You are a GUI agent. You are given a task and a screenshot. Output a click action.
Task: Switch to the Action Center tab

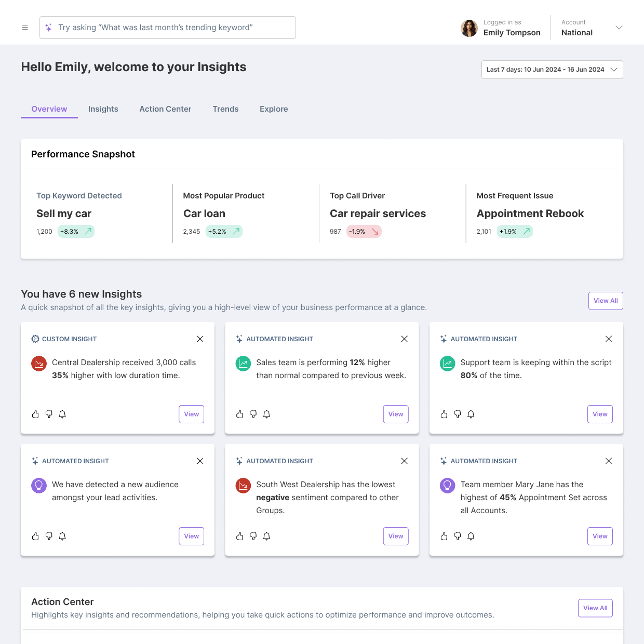(x=165, y=109)
